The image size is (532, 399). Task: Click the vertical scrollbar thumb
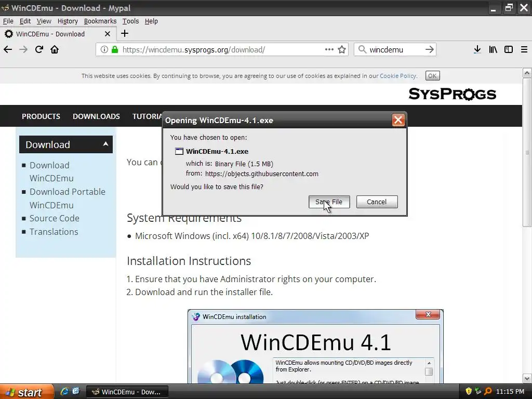(x=527, y=152)
